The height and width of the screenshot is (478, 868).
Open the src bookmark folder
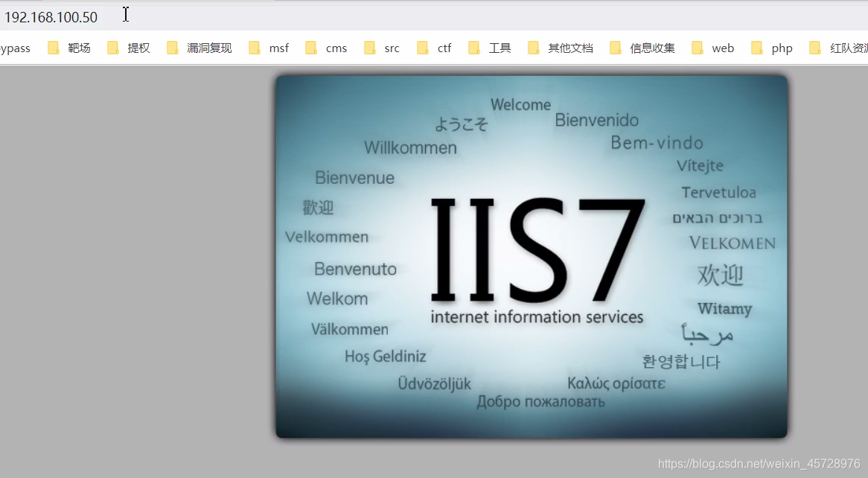pyautogui.click(x=382, y=48)
